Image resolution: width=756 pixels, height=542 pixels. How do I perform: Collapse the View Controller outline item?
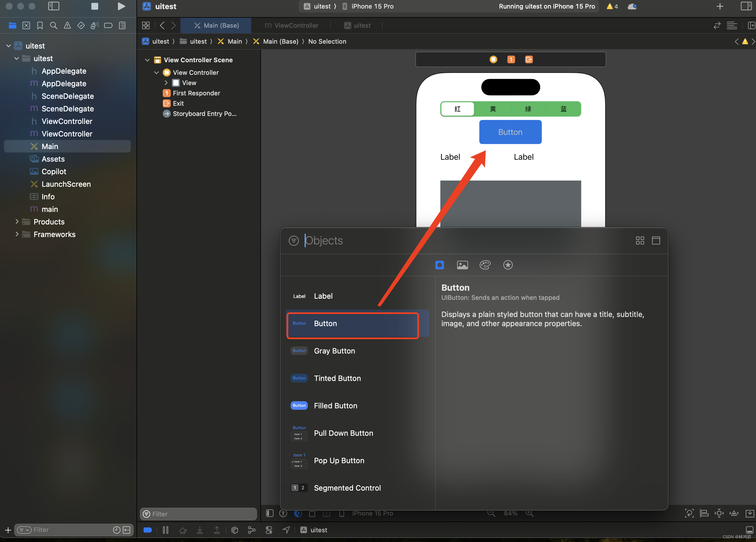(156, 72)
